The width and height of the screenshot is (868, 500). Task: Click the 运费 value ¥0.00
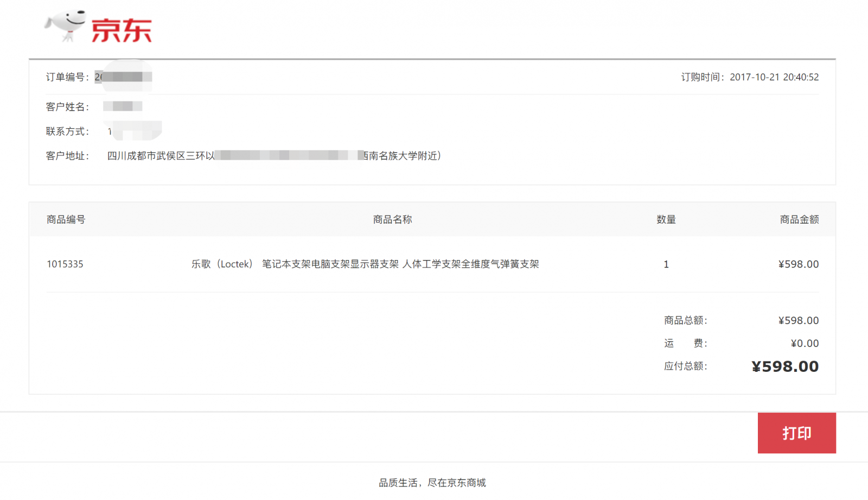point(805,343)
